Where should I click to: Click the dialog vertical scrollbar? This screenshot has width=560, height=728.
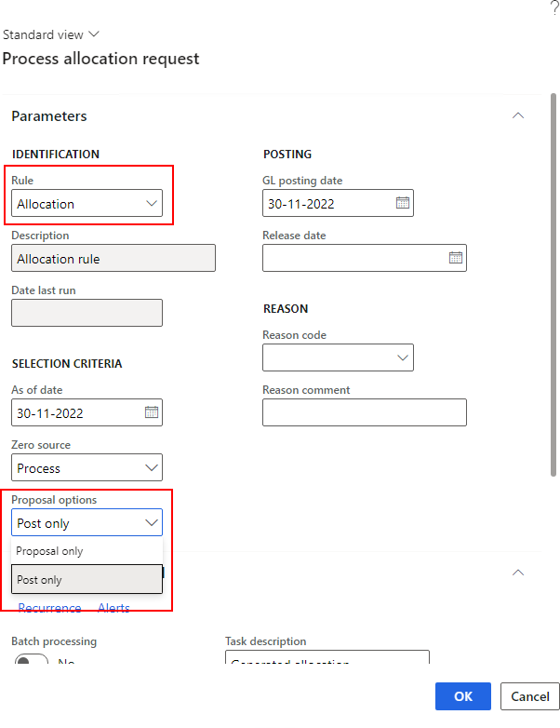coord(554,279)
